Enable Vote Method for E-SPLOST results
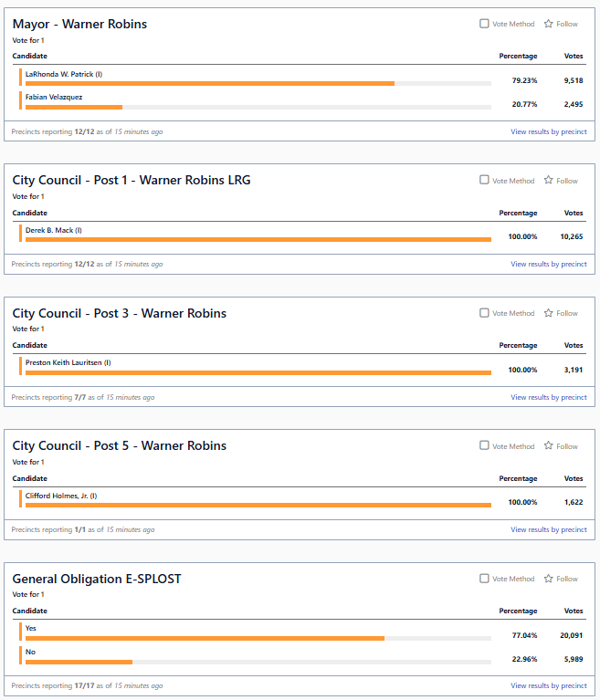The image size is (600, 700). [484, 579]
